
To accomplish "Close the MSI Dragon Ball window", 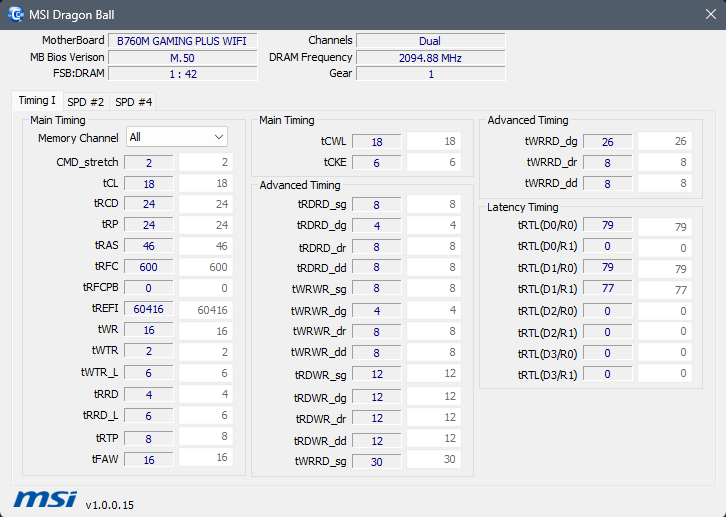I will [703, 14].
